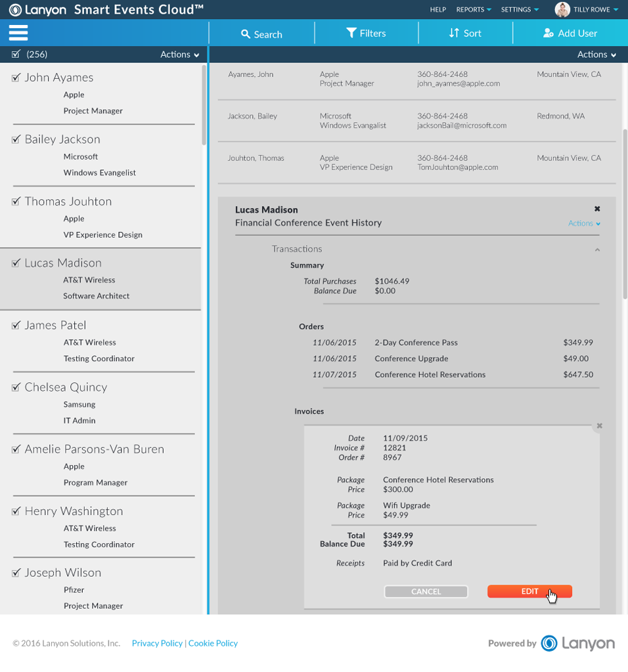Click john_ayames@apple.com email
628x672 pixels.
click(x=459, y=83)
